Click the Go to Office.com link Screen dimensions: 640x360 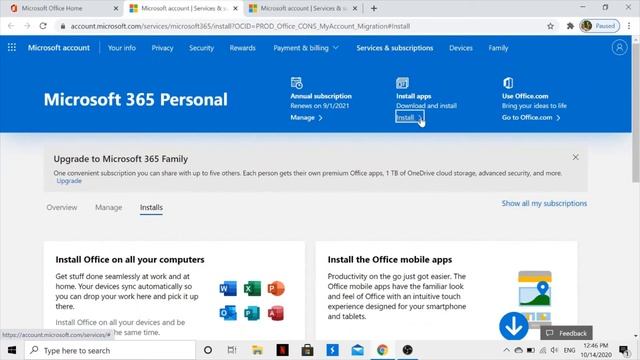pos(531,118)
